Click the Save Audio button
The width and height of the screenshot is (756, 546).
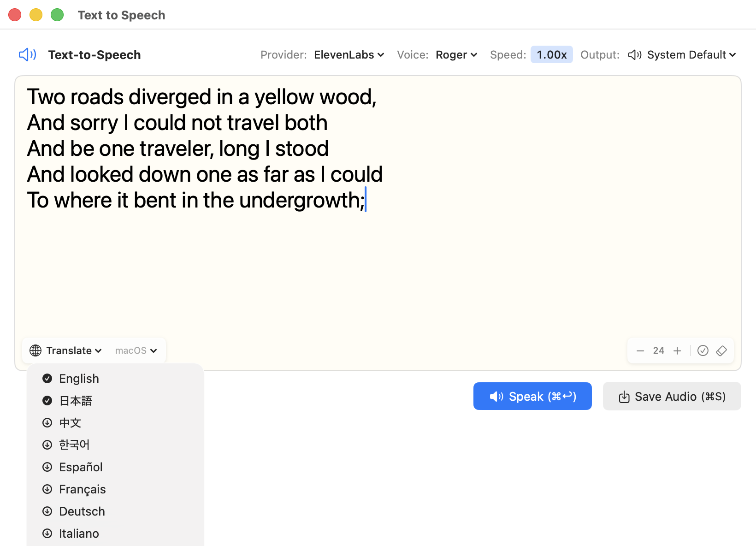pos(672,397)
